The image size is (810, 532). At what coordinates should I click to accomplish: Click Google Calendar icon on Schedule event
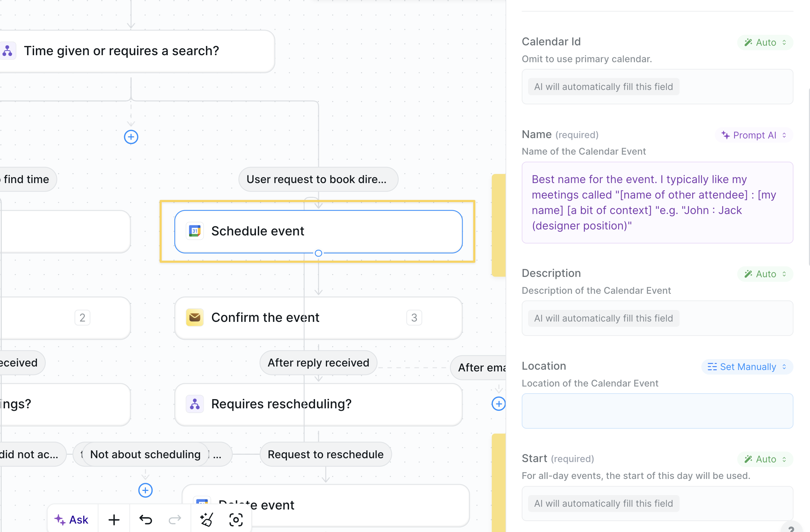tap(195, 231)
